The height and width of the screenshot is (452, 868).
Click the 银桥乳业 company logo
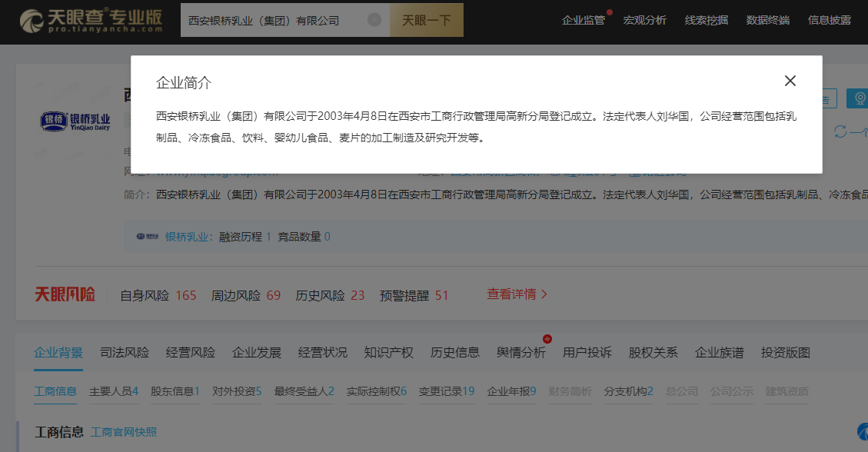pyautogui.click(x=75, y=121)
